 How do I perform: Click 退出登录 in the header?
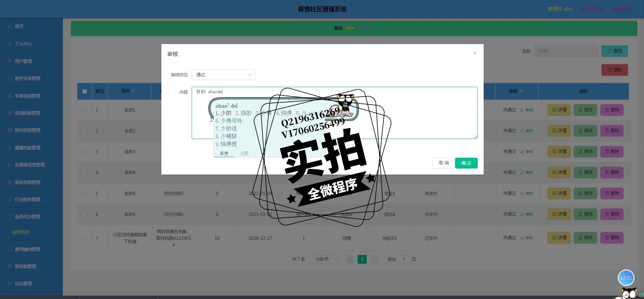click(x=620, y=9)
